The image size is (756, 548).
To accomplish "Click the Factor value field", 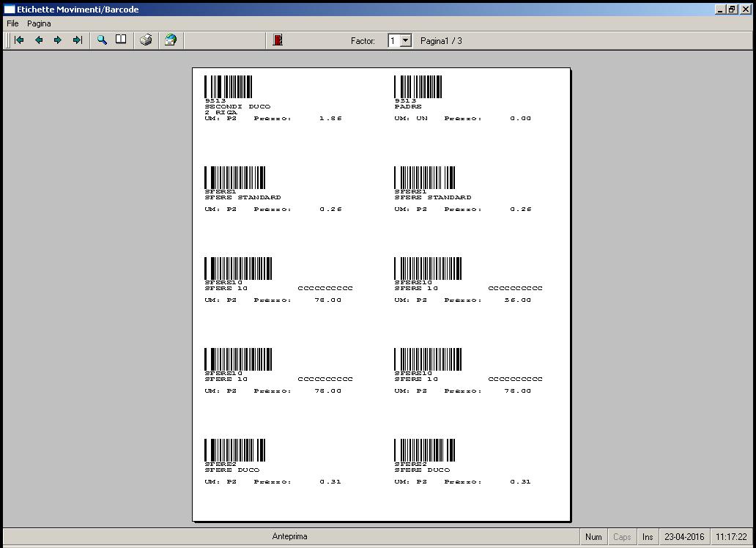I will 393,41.
